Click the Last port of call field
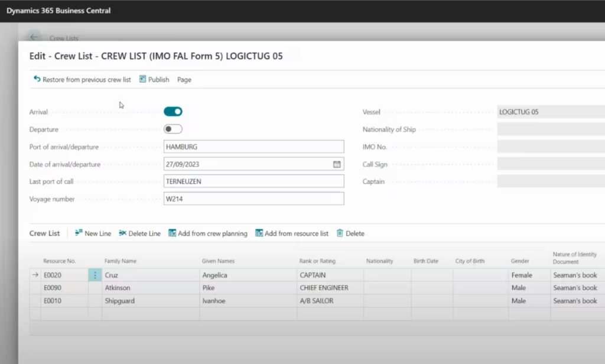This screenshot has height=364, width=605. pos(253,181)
